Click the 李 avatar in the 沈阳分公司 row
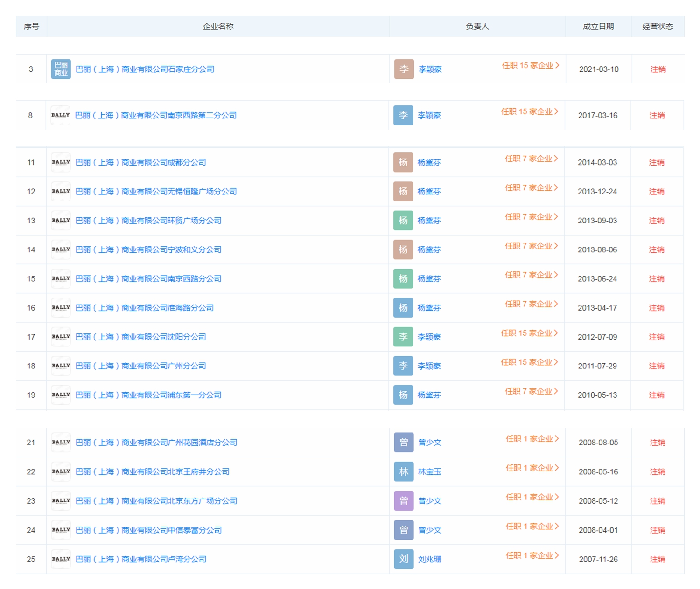This screenshot has height=589, width=700. (x=403, y=337)
